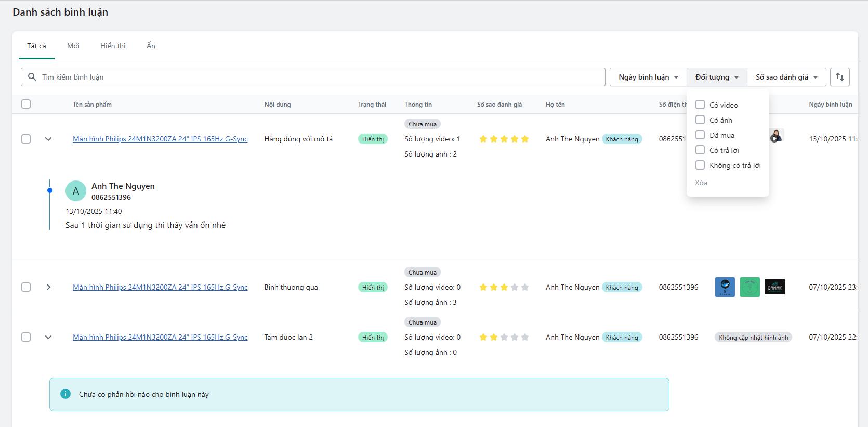868x427 pixels.
Task: Click the info icon in the no-reply notice
Action: (65, 394)
